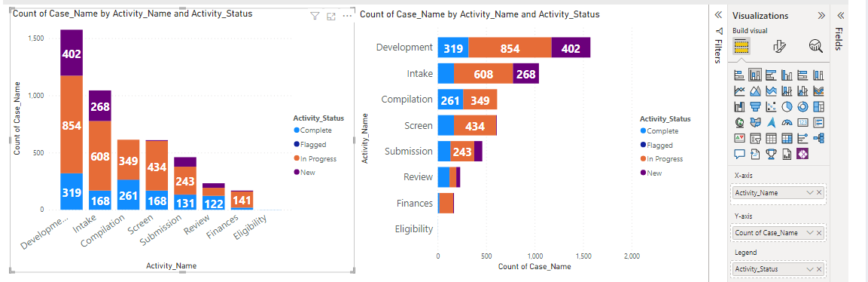Expand the Filters pane
The width and height of the screenshot is (868, 282).
click(x=718, y=16)
